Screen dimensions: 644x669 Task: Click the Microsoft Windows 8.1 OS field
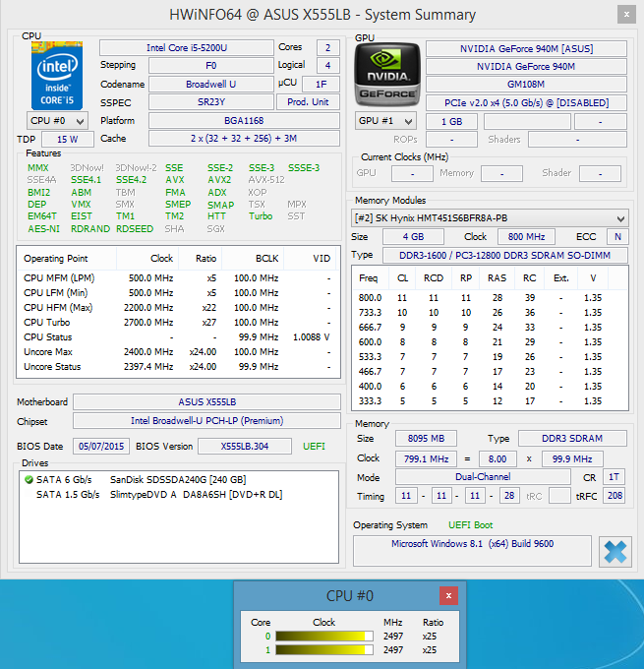pyautogui.click(x=472, y=551)
